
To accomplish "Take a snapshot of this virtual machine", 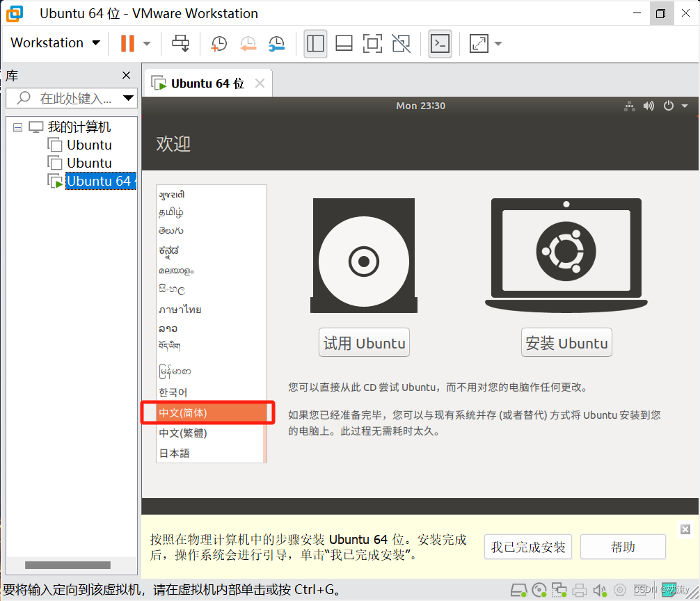I will coord(218,44).
